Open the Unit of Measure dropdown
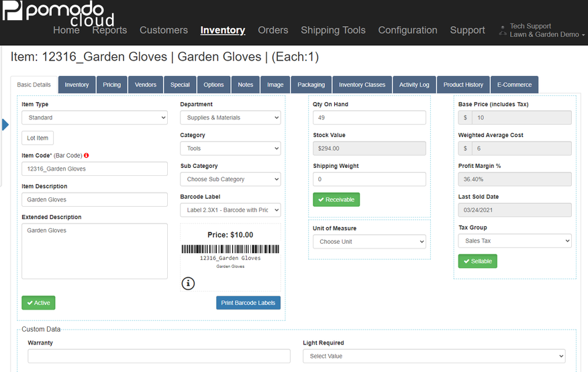The width and height of the screenshot is (588, 372). coord(369,242)
